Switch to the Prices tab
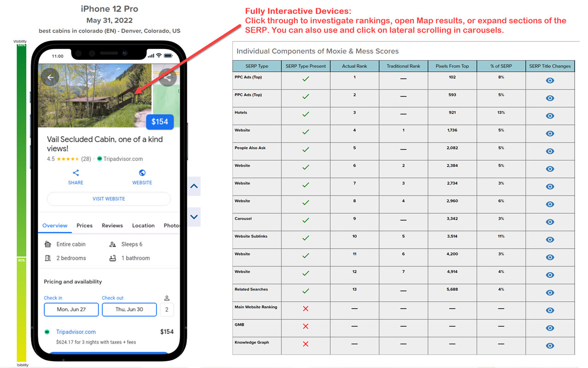This screenshot has height=368, width=588. tap(85, 225)
